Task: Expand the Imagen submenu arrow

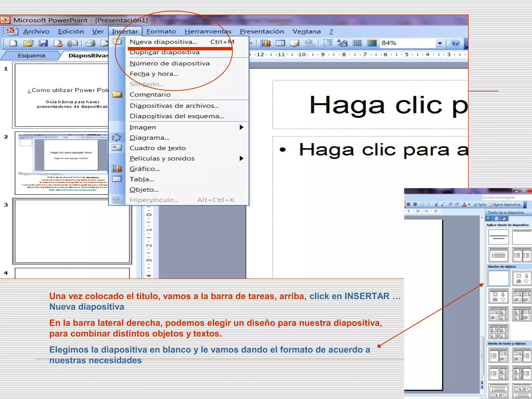Action: pyautogui.click(x=241, y=127)
